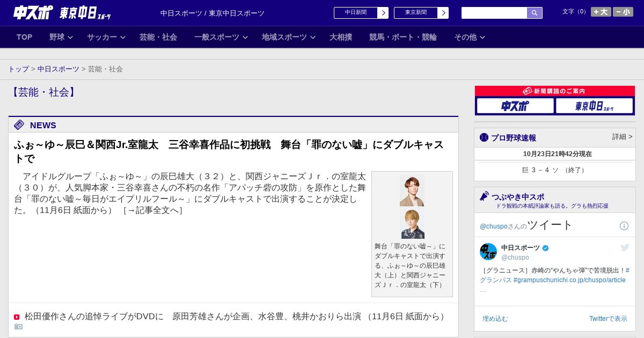Open the 中日新聞 link button
This screenshot has width=644, height=338.
coord(356,13)
